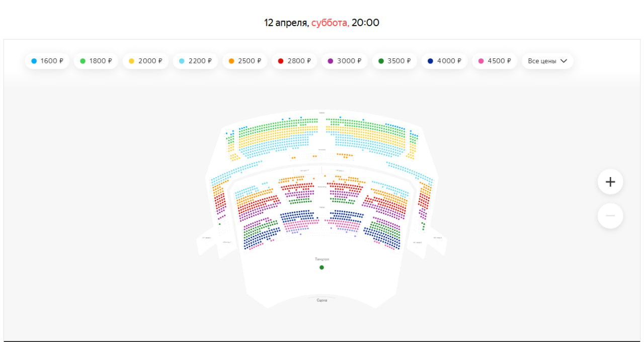Expand the Все цены dropdown
Image resolution: width=644 pixels, height=342 pixels.
pos(547,61)
